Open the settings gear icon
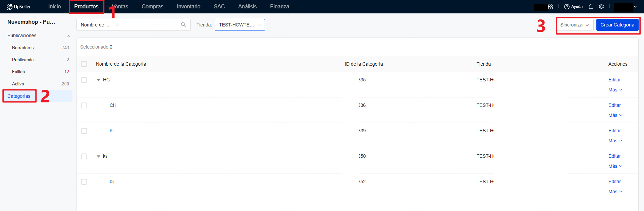The height and width of the screenshot is (211, 644). pos(601,7)
